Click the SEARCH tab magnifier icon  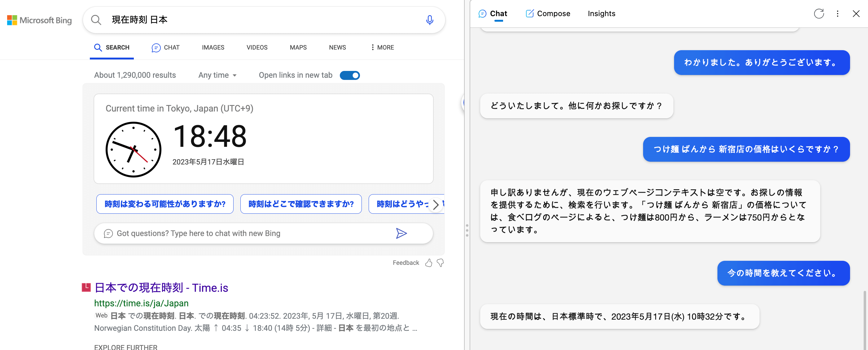pos(97,47)
